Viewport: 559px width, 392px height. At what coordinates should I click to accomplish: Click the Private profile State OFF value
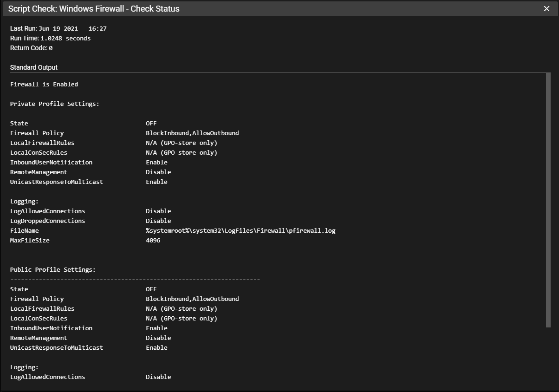151,124
